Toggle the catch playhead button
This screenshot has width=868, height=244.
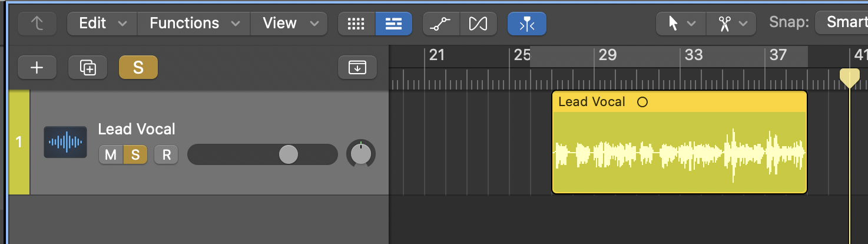pos(526,24)
